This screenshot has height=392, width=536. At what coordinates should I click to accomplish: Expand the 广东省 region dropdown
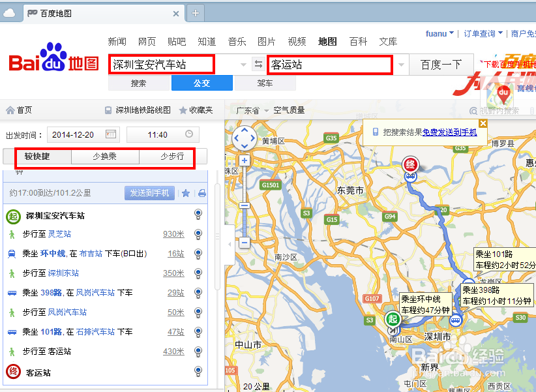[252, 110]
